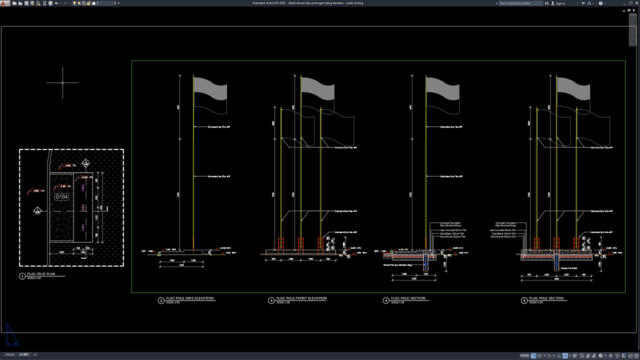This screenshot has height=360, width=640.
Task: Open the Sign In dropdown arrow
Action: tap(578, 3)
